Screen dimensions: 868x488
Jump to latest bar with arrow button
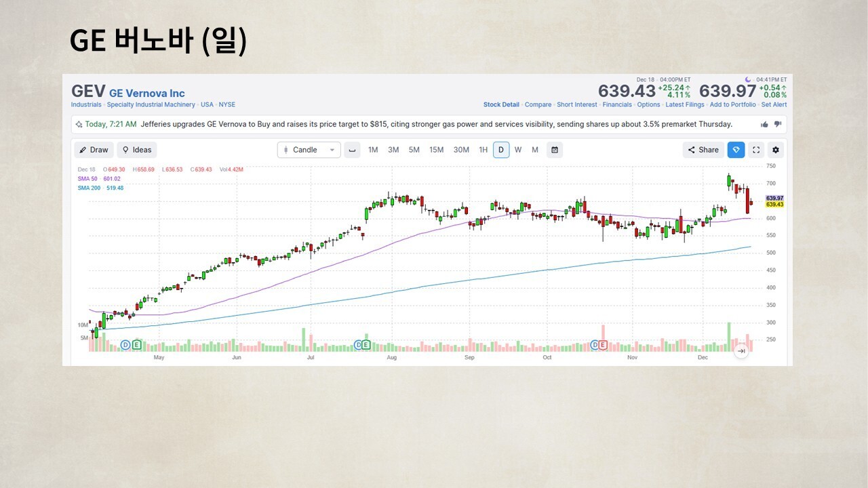(x=741, y=350)
